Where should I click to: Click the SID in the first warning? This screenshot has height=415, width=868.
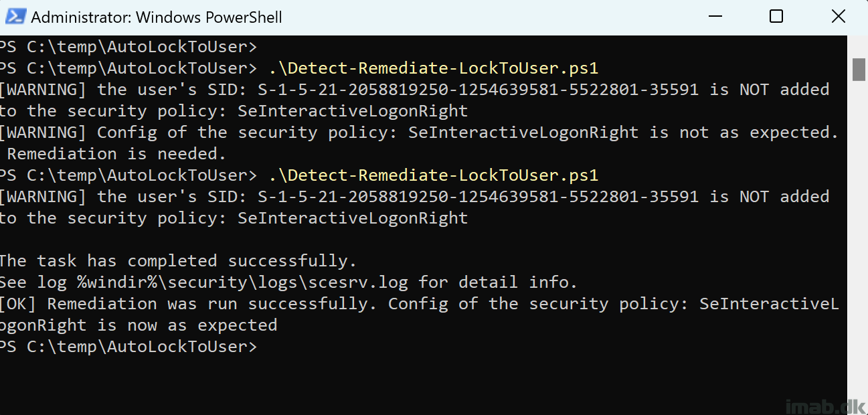pyautogui.click(x=478, y=90)
